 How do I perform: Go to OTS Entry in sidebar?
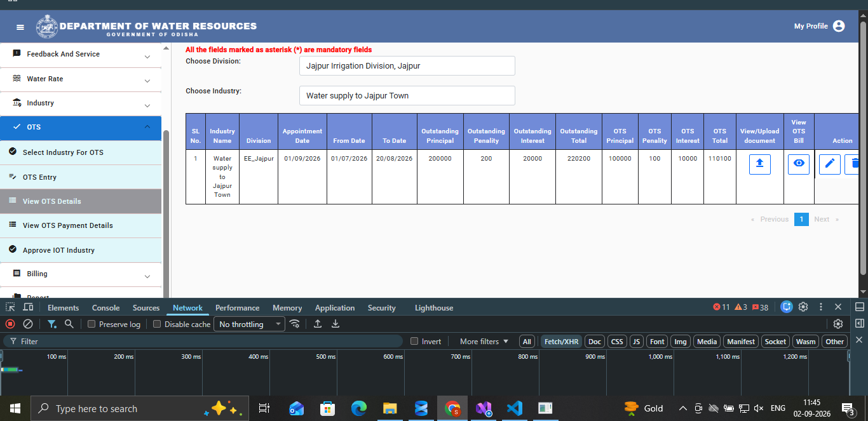coord(81,177)
